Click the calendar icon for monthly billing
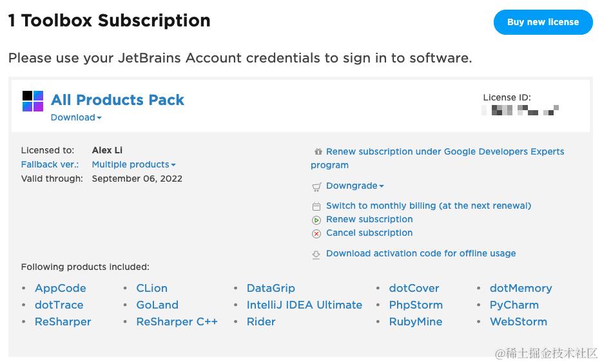 point(316,206)
